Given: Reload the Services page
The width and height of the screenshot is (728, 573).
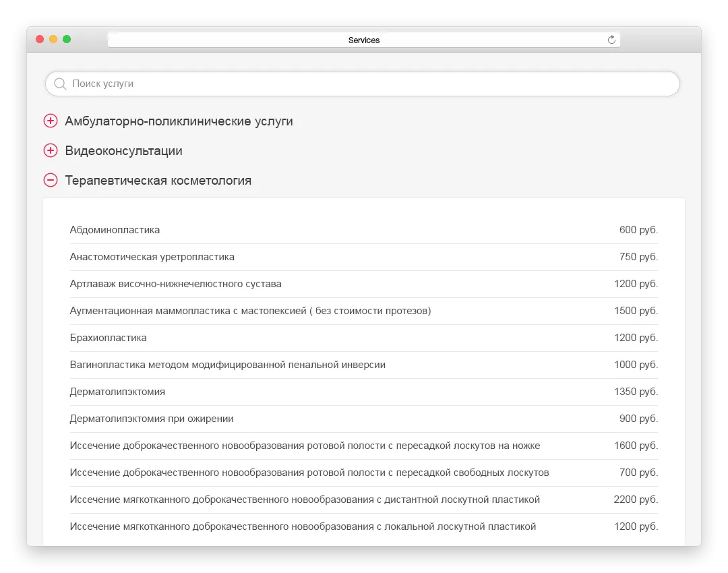Looking at the screenshot, I should (x=611, y=40).
